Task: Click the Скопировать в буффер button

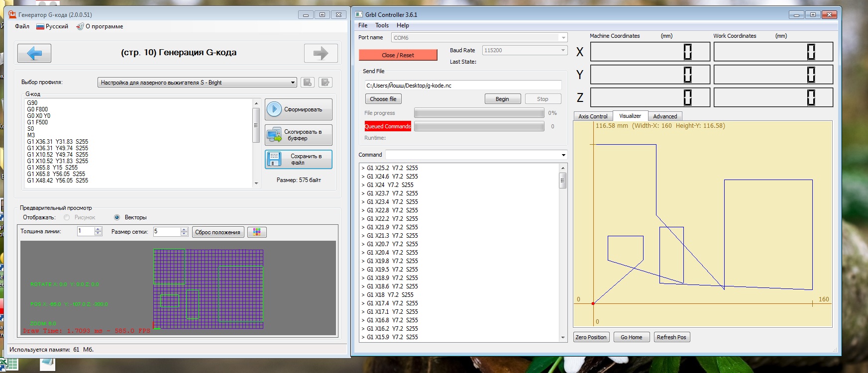Action: tap(299, 135)
